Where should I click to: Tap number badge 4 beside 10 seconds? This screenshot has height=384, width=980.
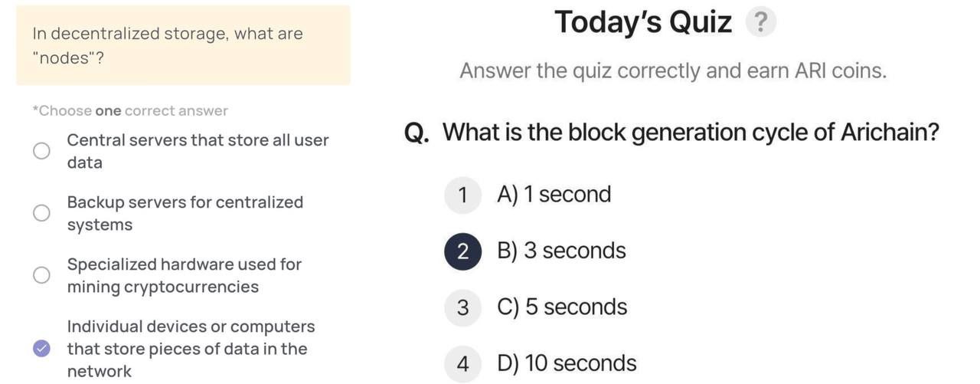(462, 363)
